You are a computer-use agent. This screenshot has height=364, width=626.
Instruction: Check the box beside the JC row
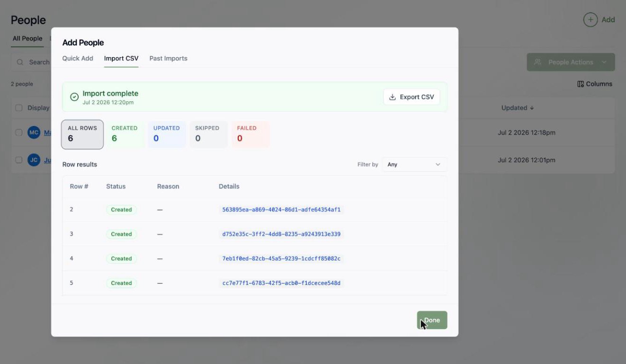[x=19, y=160]
